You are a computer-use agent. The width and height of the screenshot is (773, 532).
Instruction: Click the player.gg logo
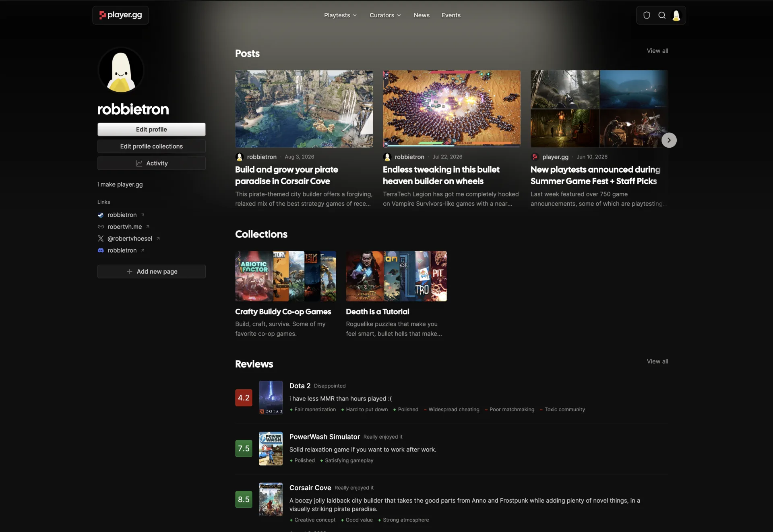pos(121,15)
